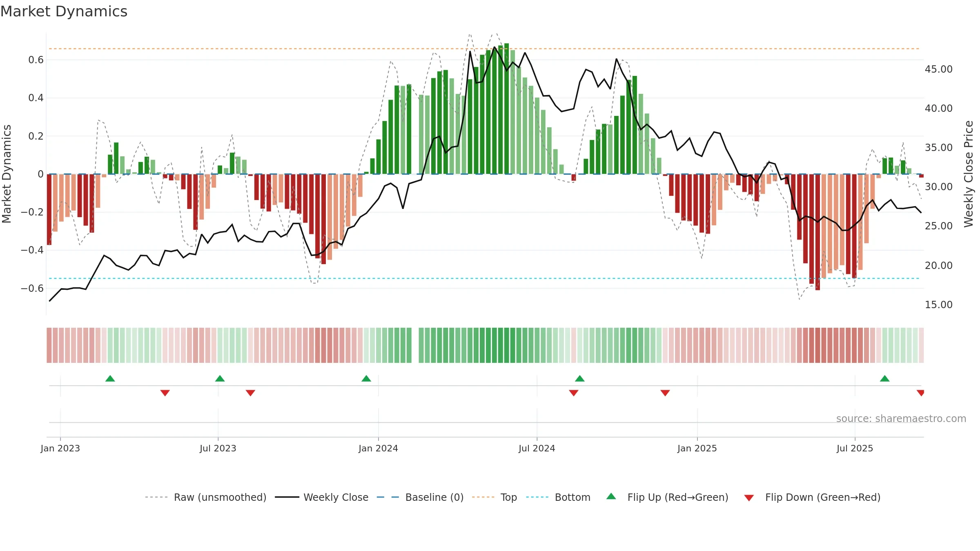Screen dimensions: 980x551
Task: Click the first red flip-down marker before Jul 2023
Action: point(165,393)
